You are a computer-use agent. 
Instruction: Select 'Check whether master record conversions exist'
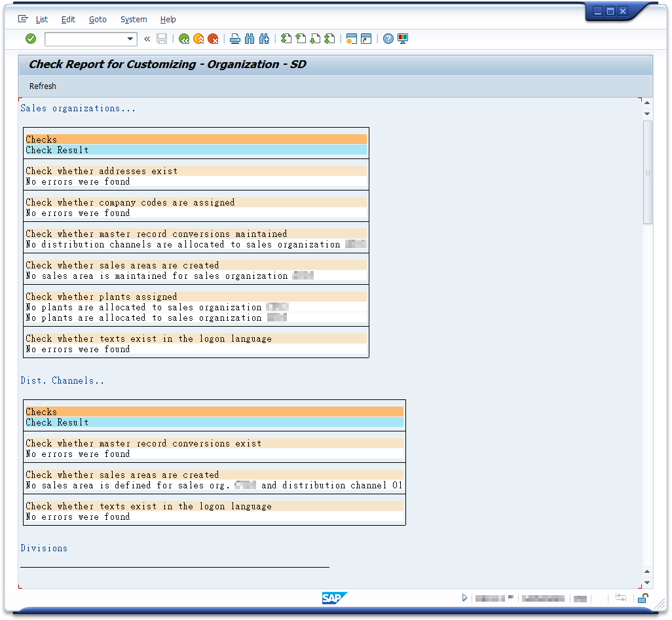[x=214, y=443]
